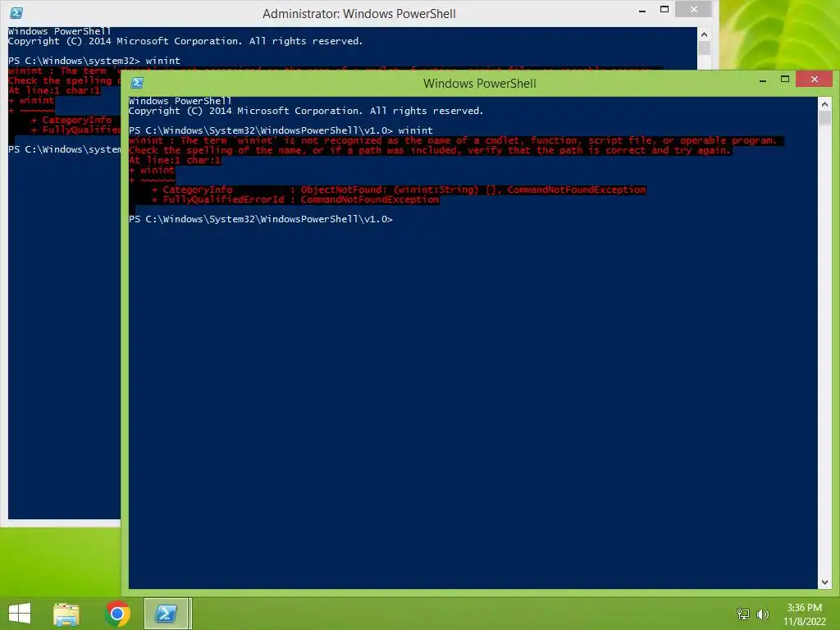The width and height of the screenshot is (840, 630).
Task: Open Google Chrome from the taskbar
Action: coord(117,614)
